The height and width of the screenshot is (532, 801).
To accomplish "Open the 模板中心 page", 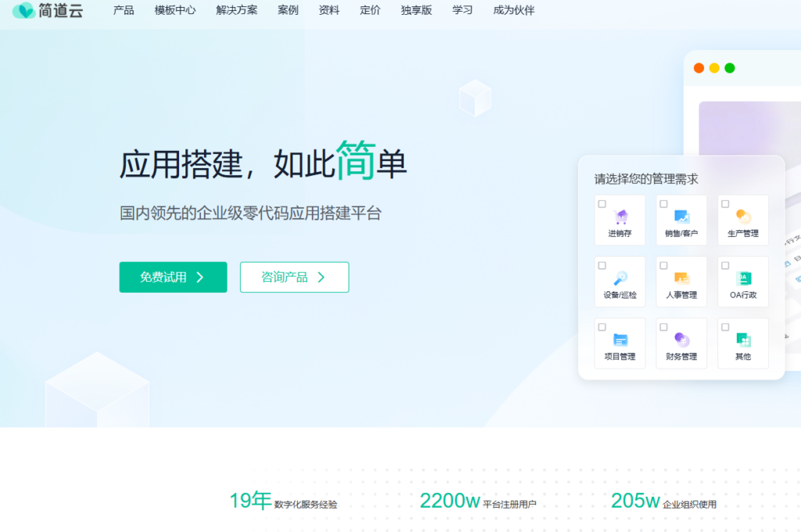I will (174, 11).
